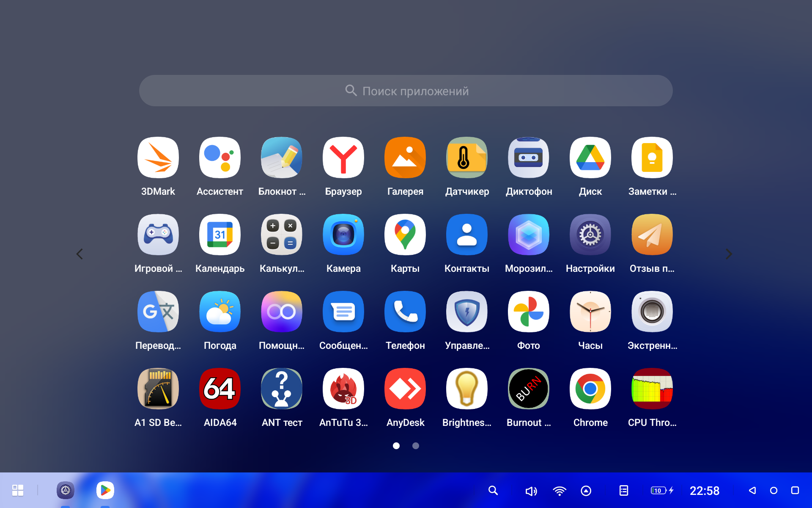Select first page indicator dot
This screenshot has height=508, width=812.
[396, 446]
